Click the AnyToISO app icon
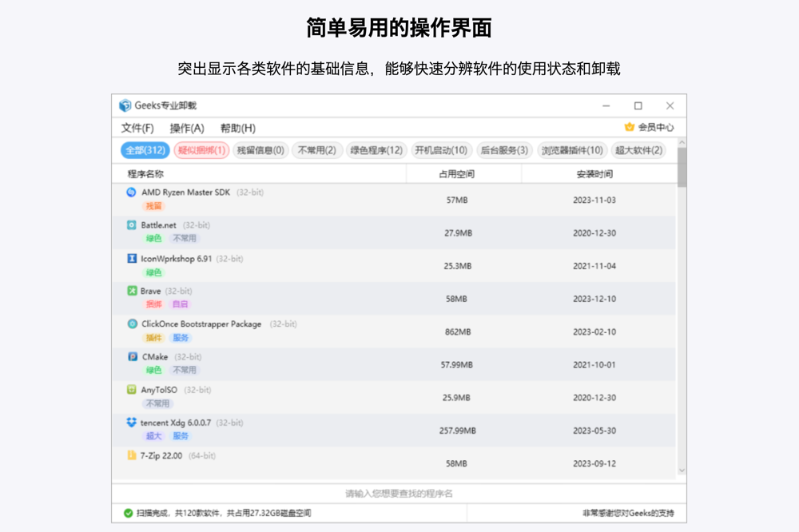Screen dimensions: 799x532 pos(133,390)
